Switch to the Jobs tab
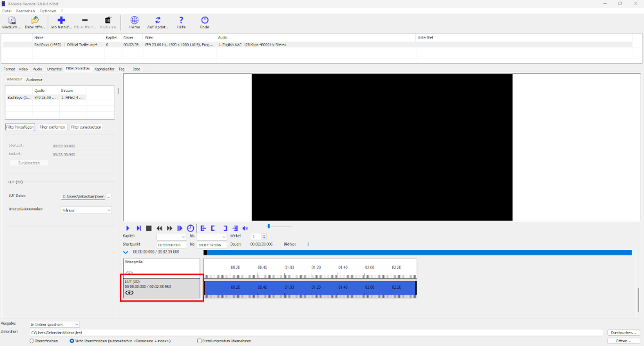The height and width of the screenshot is (346, 644). tap(137, 69)
